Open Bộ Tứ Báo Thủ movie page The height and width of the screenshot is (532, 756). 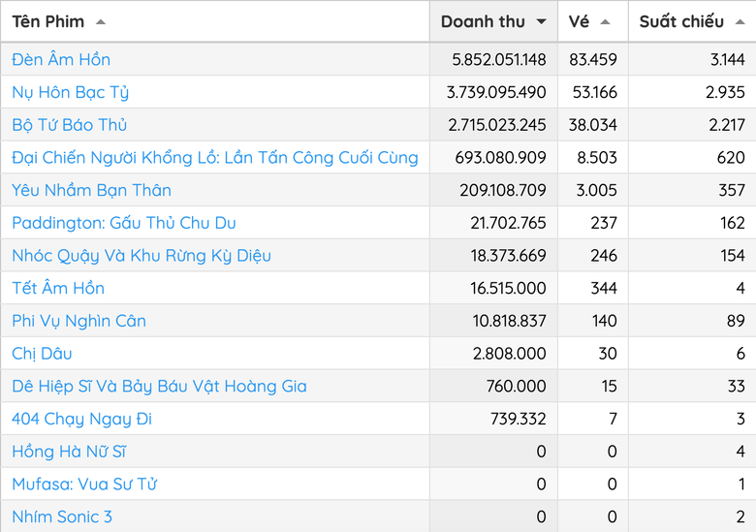70,125
